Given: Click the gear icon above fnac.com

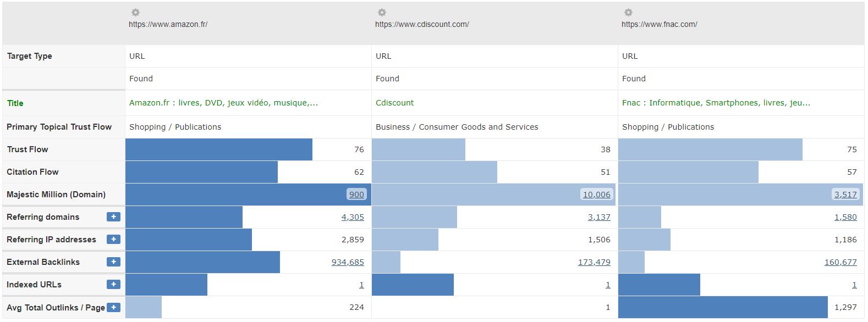Looking at the screenshot, I should click(628, 12).
